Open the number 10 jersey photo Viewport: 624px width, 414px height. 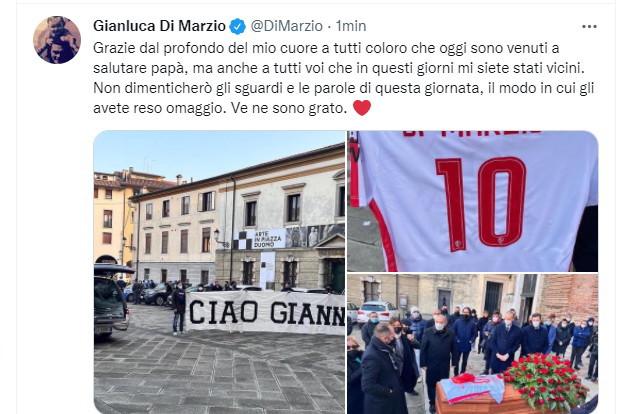coord(472,201)
